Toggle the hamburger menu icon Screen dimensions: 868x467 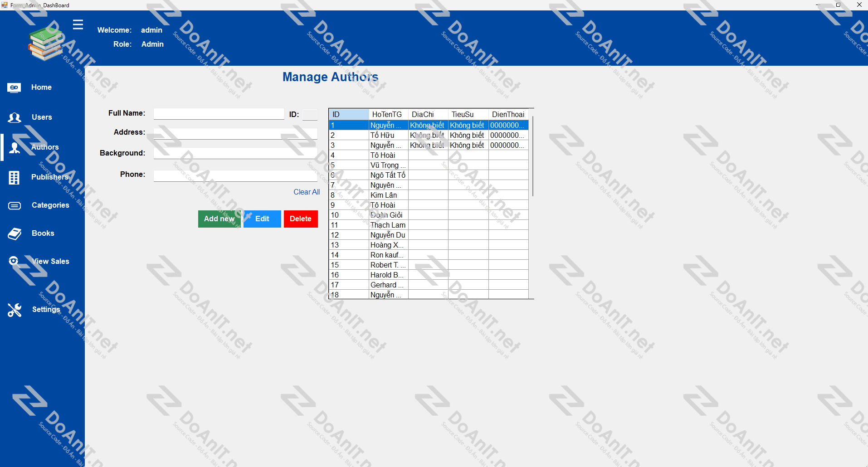[x=78, y=24]
